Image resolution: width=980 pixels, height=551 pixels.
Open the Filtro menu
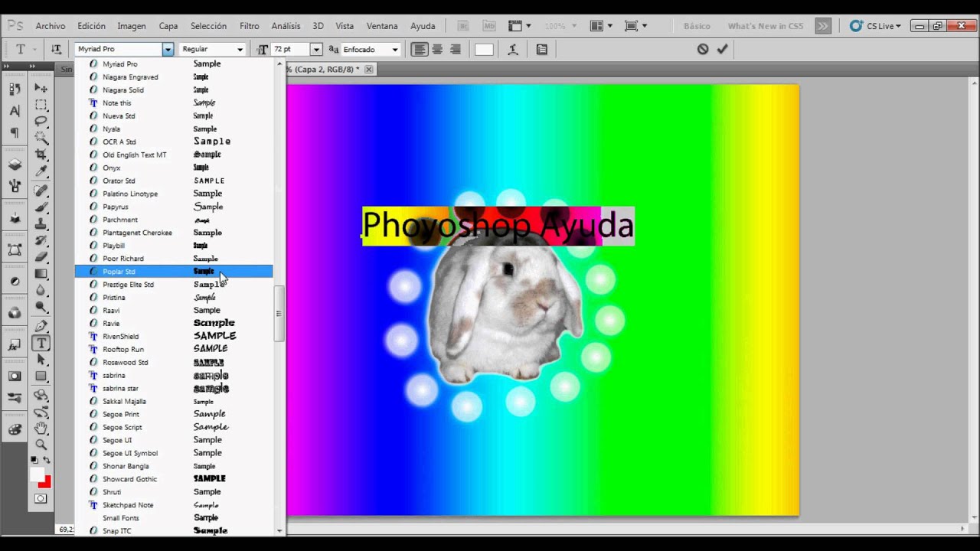[x=249, y=26]
